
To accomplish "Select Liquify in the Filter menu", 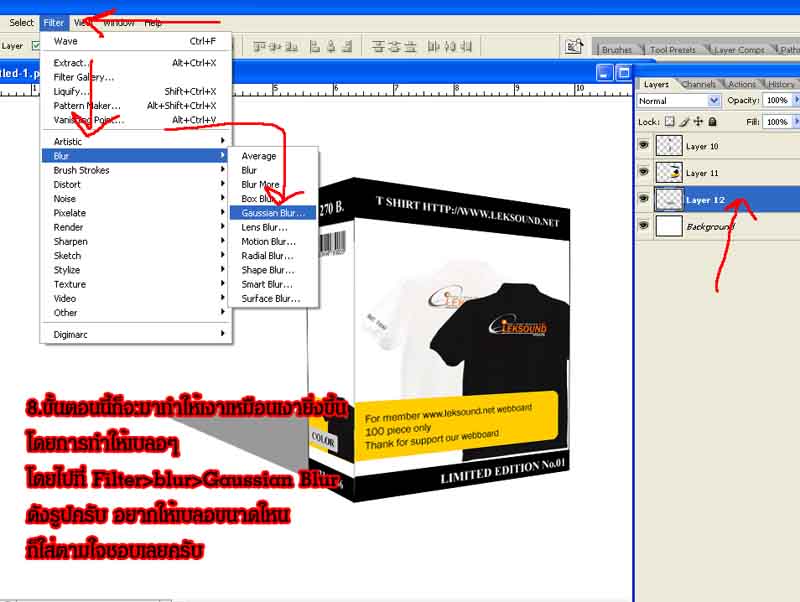I will pyautogui.click(x=136, y=91).
